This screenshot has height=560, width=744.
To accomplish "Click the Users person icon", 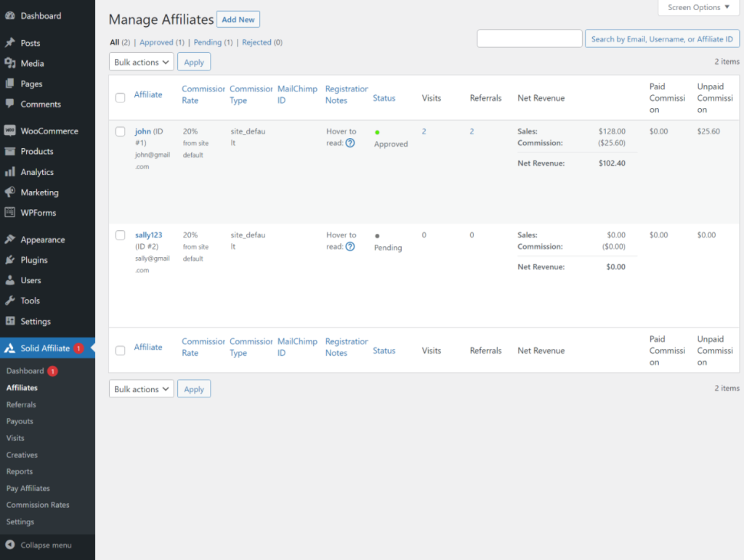I will coord(10,280).
